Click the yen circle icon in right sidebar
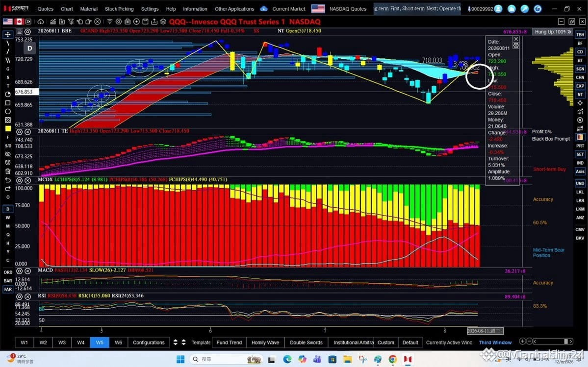This screenshot has width=588, height=367. coord(580,120)
